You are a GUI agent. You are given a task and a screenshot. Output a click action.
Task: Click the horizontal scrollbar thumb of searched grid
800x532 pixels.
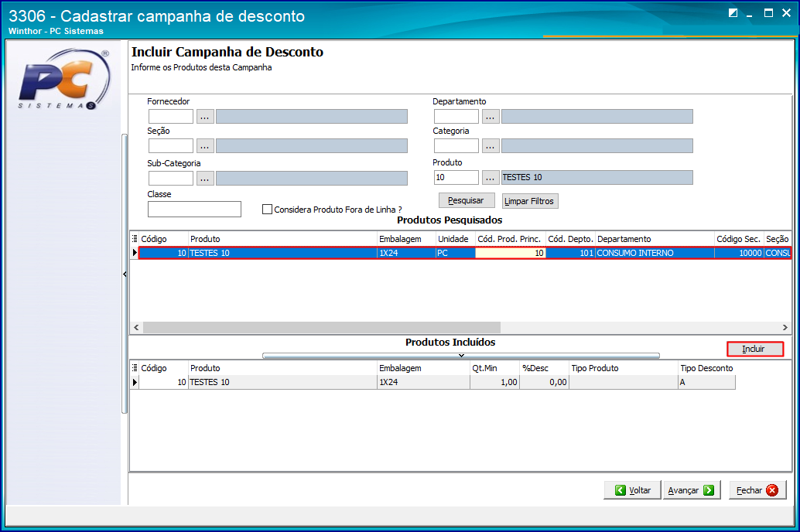coord(321,327)
